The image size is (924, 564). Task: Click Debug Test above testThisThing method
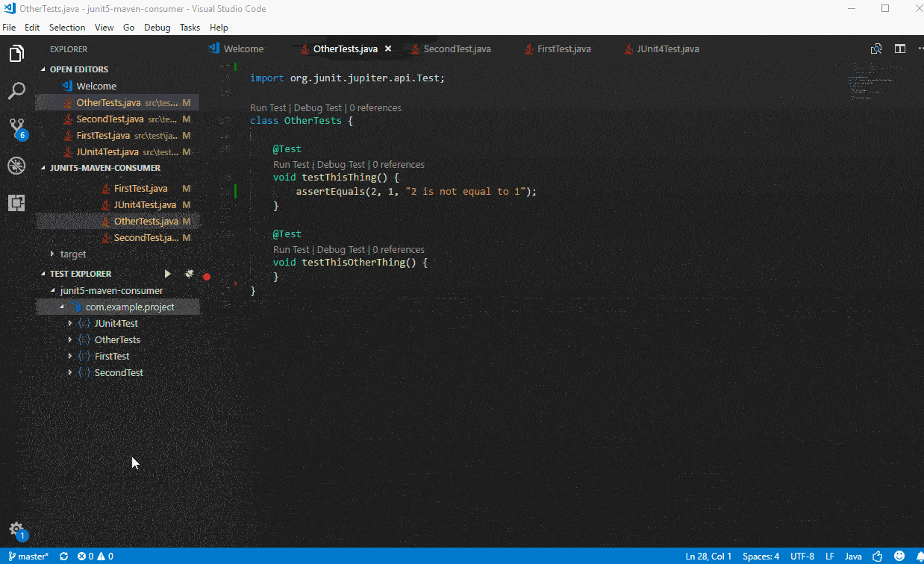(341, 165)
